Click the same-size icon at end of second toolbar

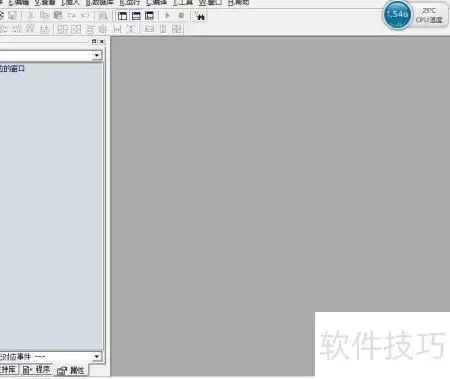(x=177, y=29)
